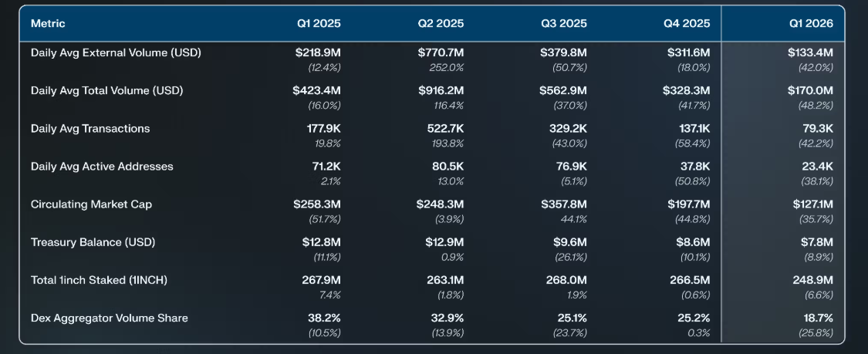Click the 177.9K transactions value
Viewport: 868px width, 354px height.
(324, 128)
